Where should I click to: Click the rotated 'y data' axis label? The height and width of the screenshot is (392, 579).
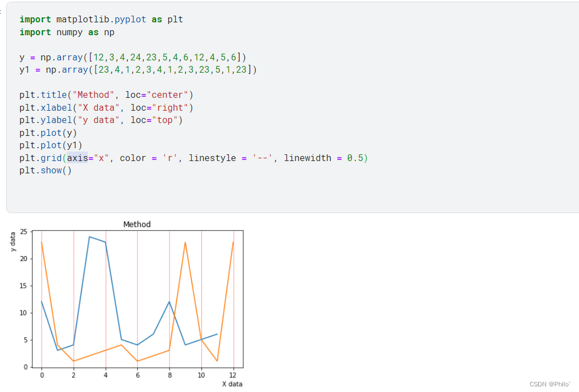[13, 242]
